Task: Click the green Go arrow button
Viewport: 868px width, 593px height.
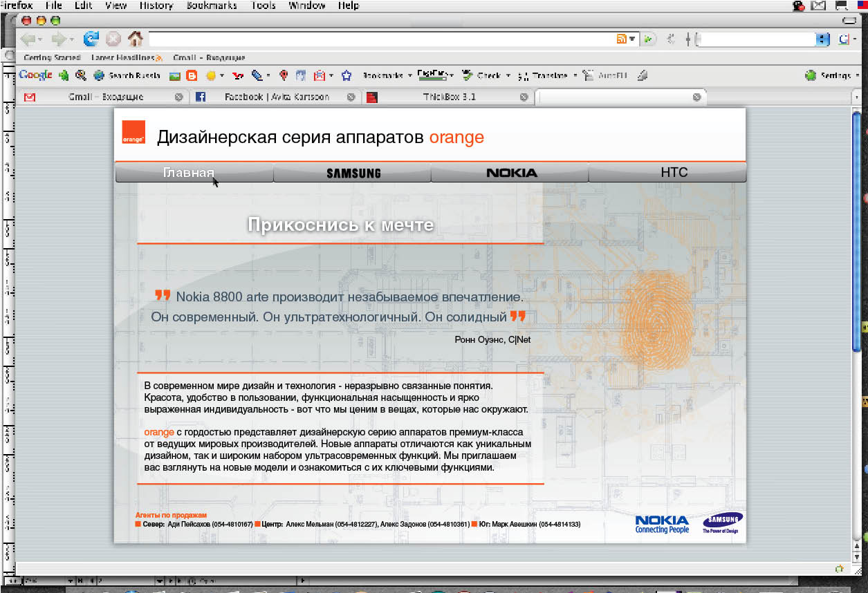Action: (x=648, y=39)
